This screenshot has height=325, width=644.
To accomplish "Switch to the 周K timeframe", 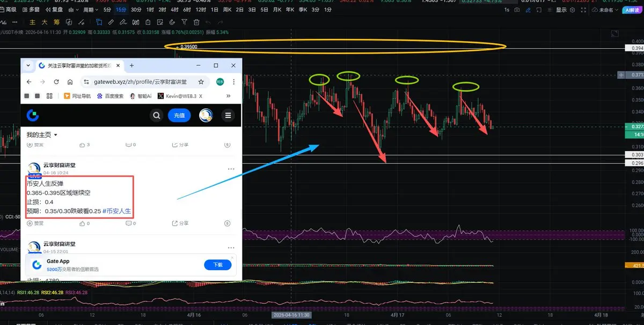I will tap(227, 10).
